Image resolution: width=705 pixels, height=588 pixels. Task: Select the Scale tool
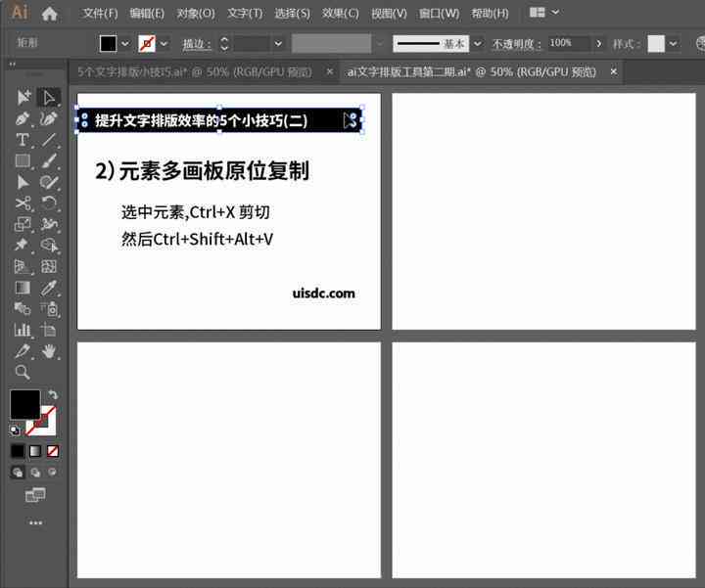(x=23, y=224)
